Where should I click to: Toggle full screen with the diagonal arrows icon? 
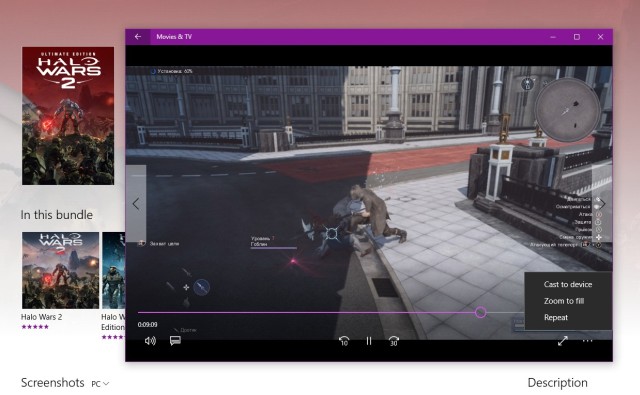(x=563, y=341)
